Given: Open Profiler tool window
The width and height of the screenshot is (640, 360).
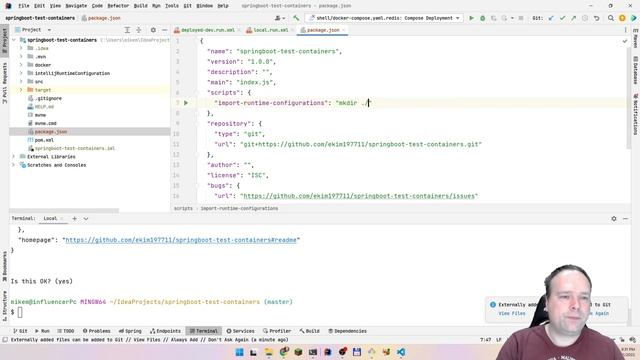Looking at the screenshot, I should point(277,331).
